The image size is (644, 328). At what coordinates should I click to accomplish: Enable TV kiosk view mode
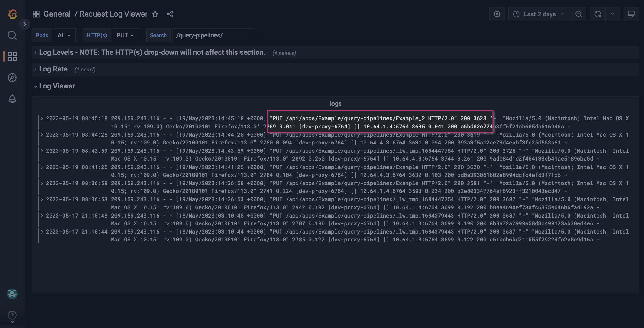(x=631, y=14)
